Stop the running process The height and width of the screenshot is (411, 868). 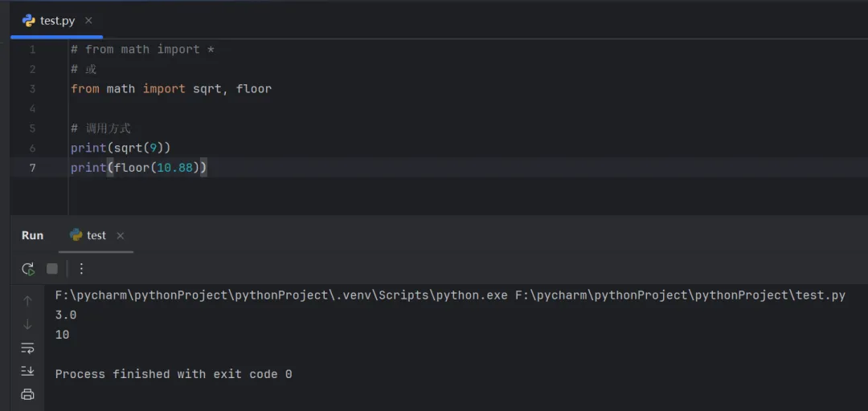click(52, 269)
